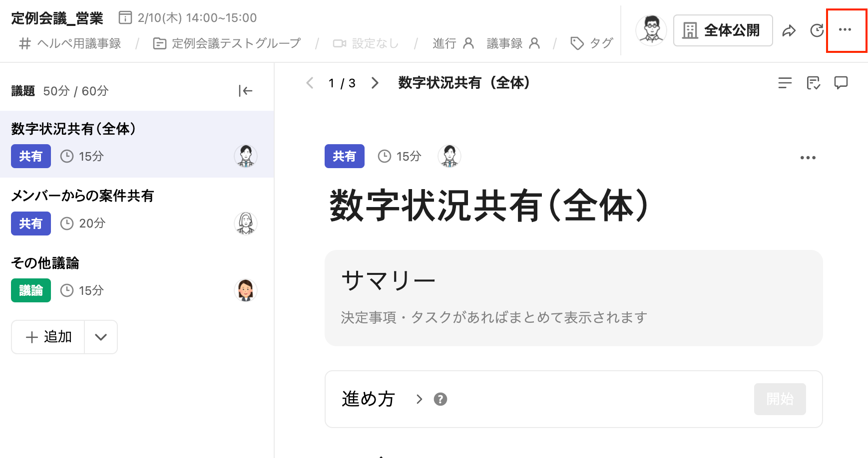Select メンバーからの案件共有 agenda item

point(137,211)
